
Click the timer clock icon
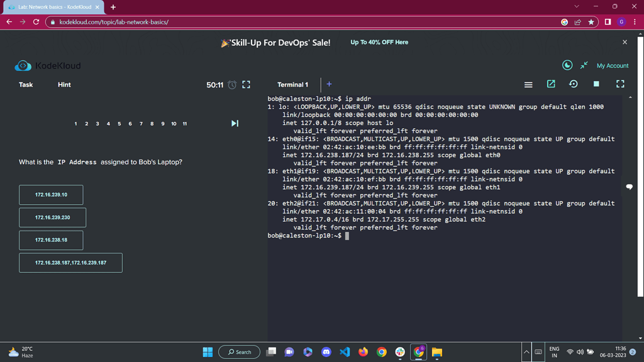click(232, 85)
